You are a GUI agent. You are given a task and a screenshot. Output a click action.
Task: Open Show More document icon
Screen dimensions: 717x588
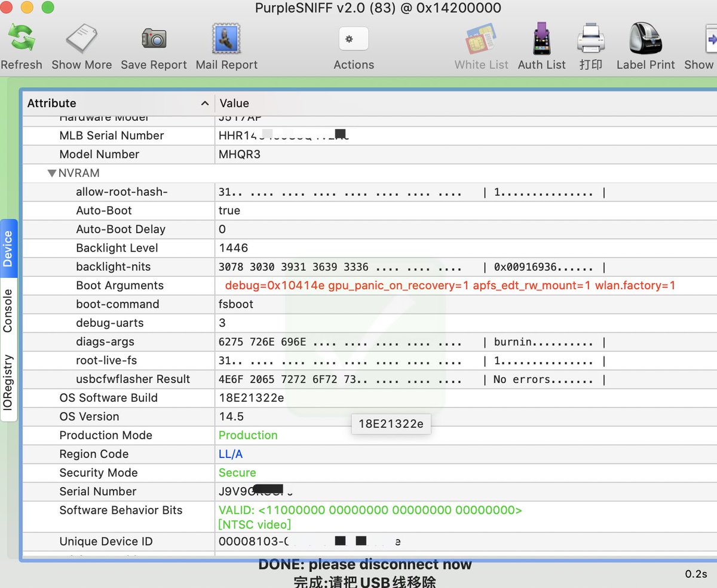coord(81,38)
